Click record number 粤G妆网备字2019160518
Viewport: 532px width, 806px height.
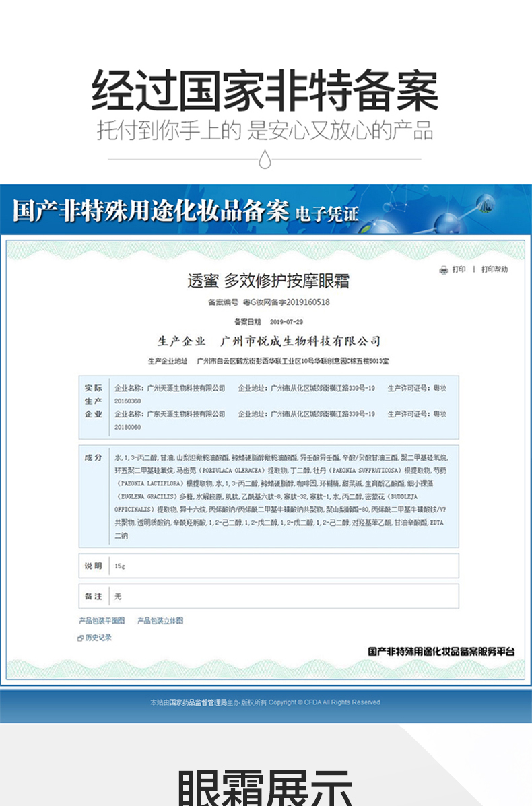(x=286, y=302)
